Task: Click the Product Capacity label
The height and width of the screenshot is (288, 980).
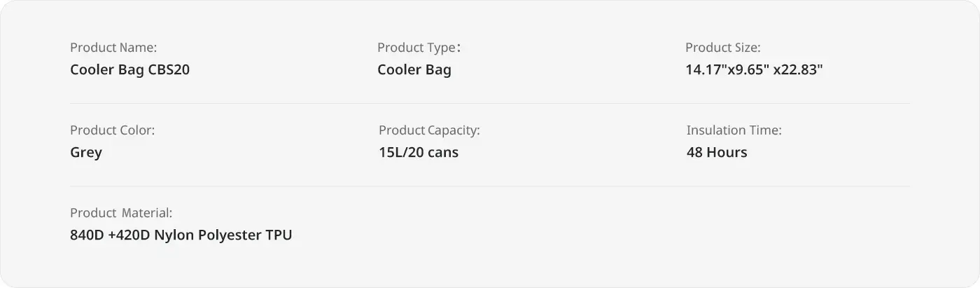Action: (429, 130)
